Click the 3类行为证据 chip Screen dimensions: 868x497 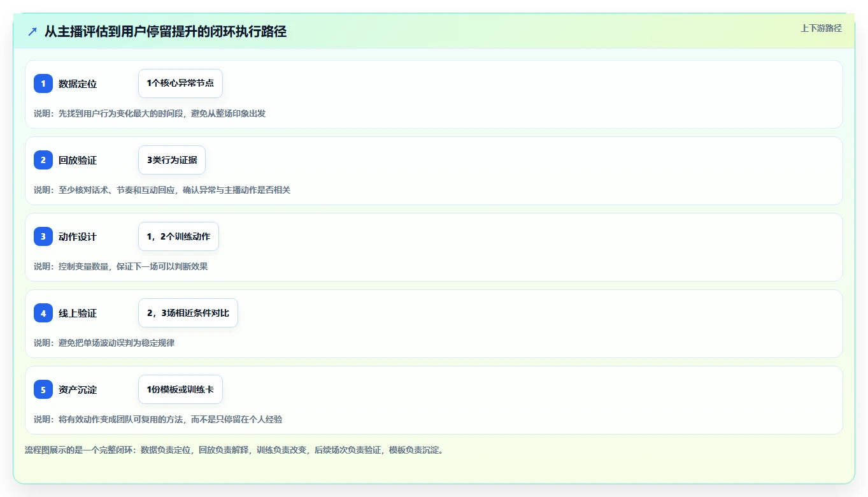(x=172, y=160)
